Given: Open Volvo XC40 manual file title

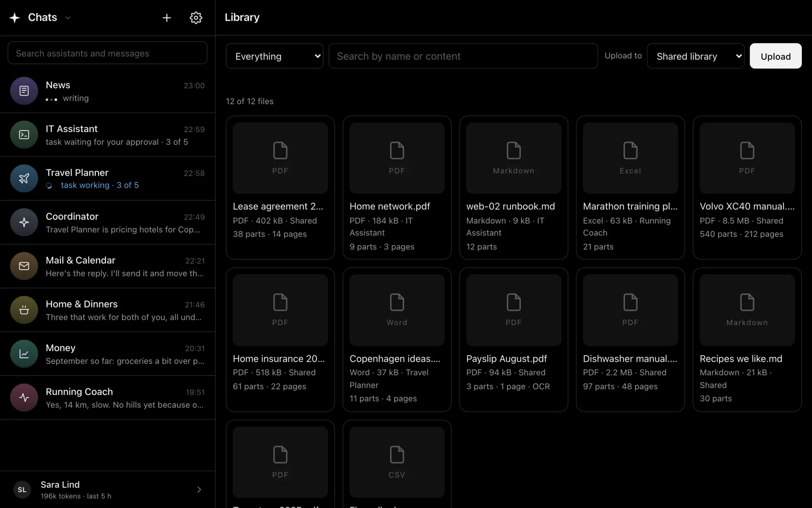Looking at the screenshot, I should point(747,206).
